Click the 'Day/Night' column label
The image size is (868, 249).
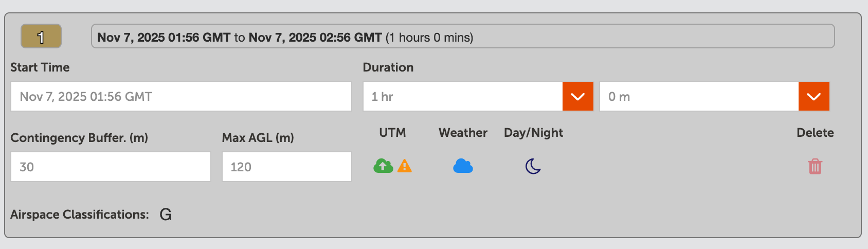[533, 133]
